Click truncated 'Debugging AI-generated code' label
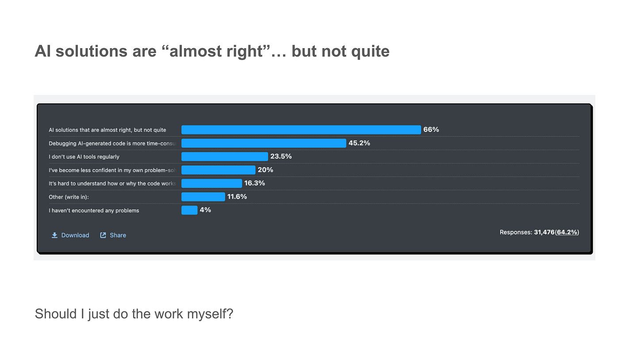Viewport: 644px width, 357px height. point(112,143)
